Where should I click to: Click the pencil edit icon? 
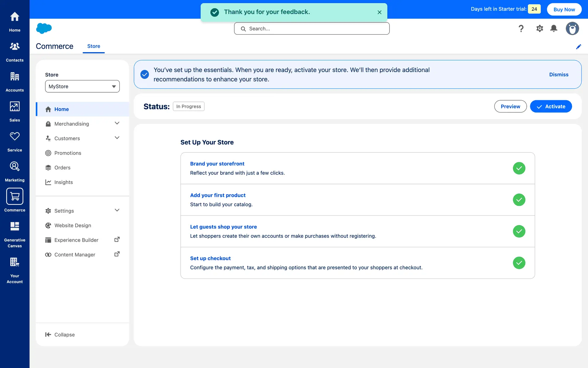(x=578, y=47)
